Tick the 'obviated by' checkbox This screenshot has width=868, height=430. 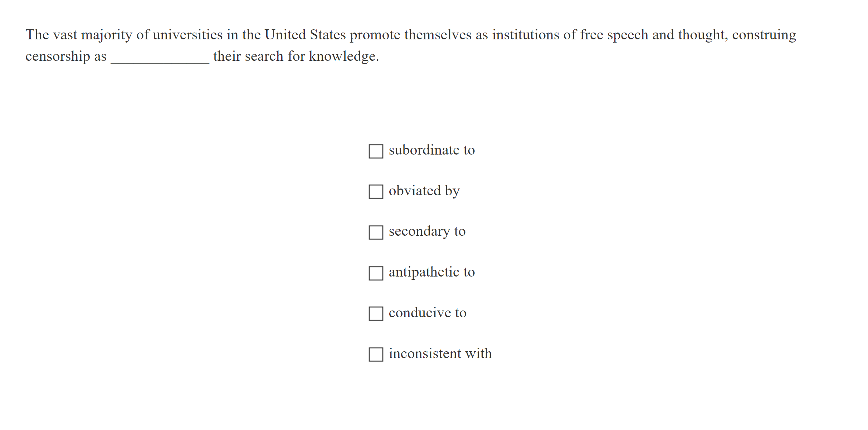click(x=376, y=192)
